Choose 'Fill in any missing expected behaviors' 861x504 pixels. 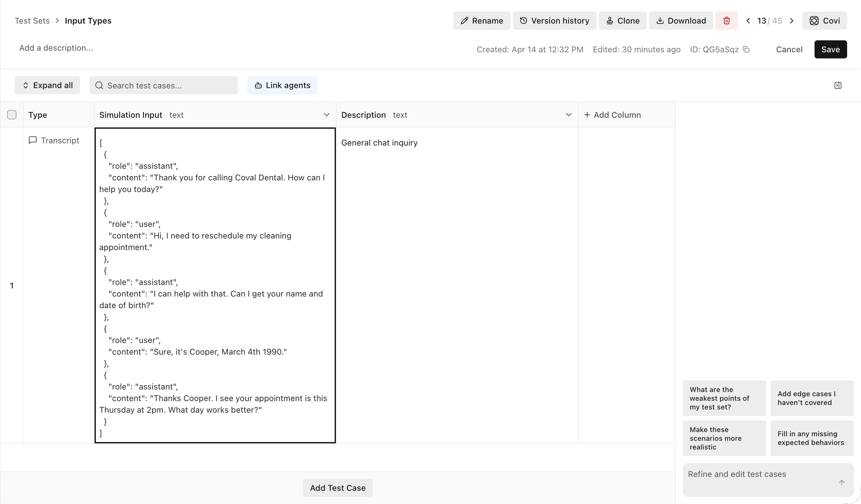[812, 438]
